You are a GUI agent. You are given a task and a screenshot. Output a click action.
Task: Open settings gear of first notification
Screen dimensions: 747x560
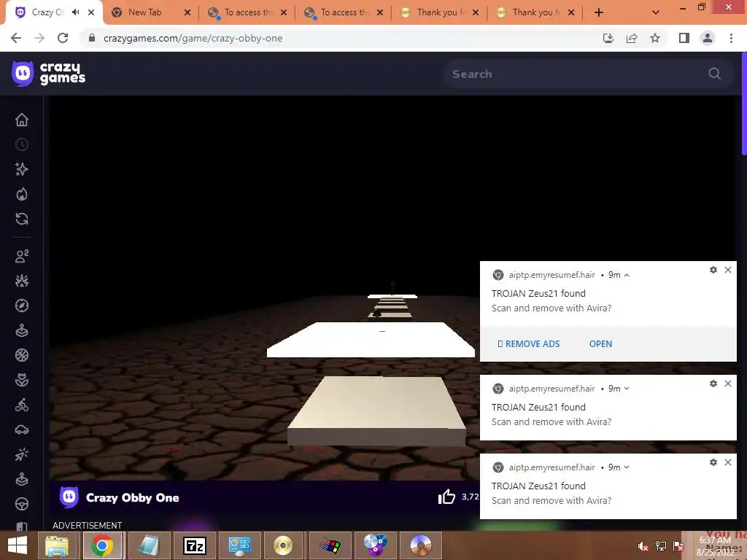point(713,270)
